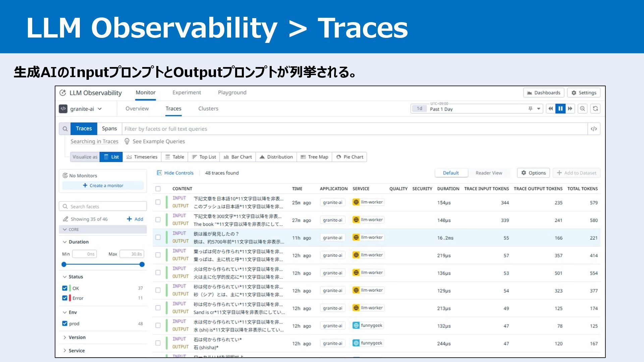The height and width of the screenshot is (362, 644).
Task: Click the fast-forward time range icon
Action: (x=570, y=109)
